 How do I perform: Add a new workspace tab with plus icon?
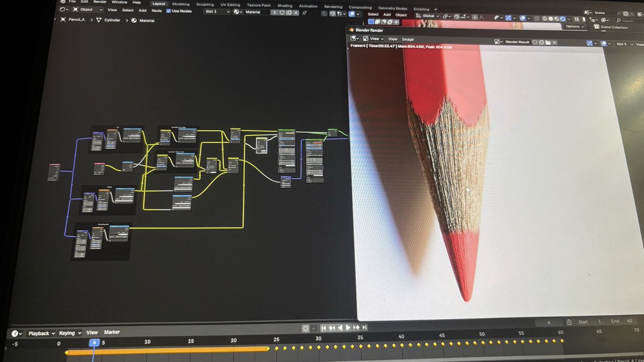(435, 9)
